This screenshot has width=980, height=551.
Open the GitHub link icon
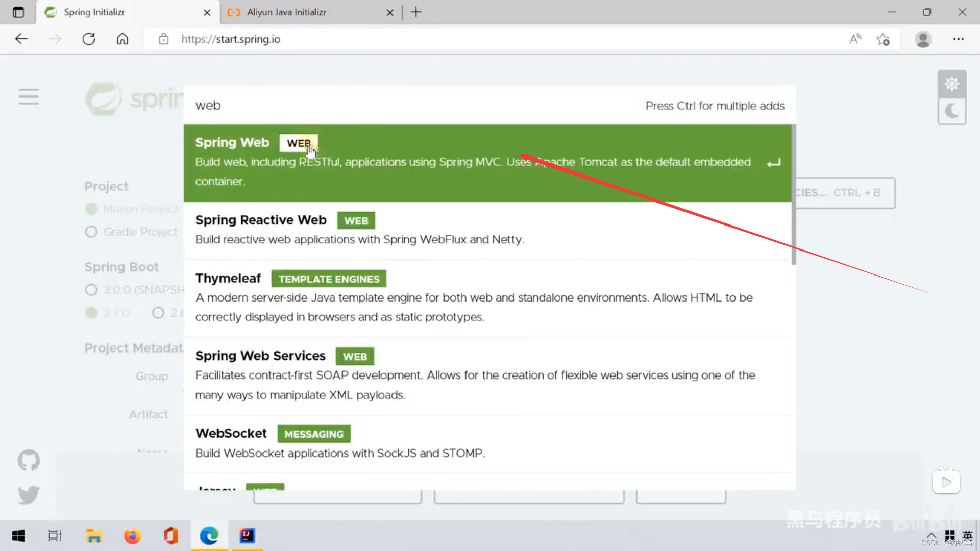coord(29,460)
